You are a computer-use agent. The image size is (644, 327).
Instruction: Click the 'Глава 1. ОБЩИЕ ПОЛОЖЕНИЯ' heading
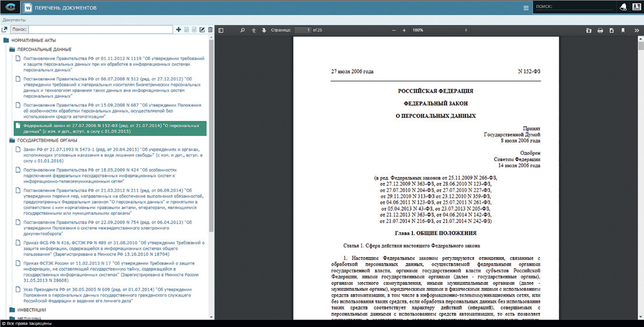[435, 233]
